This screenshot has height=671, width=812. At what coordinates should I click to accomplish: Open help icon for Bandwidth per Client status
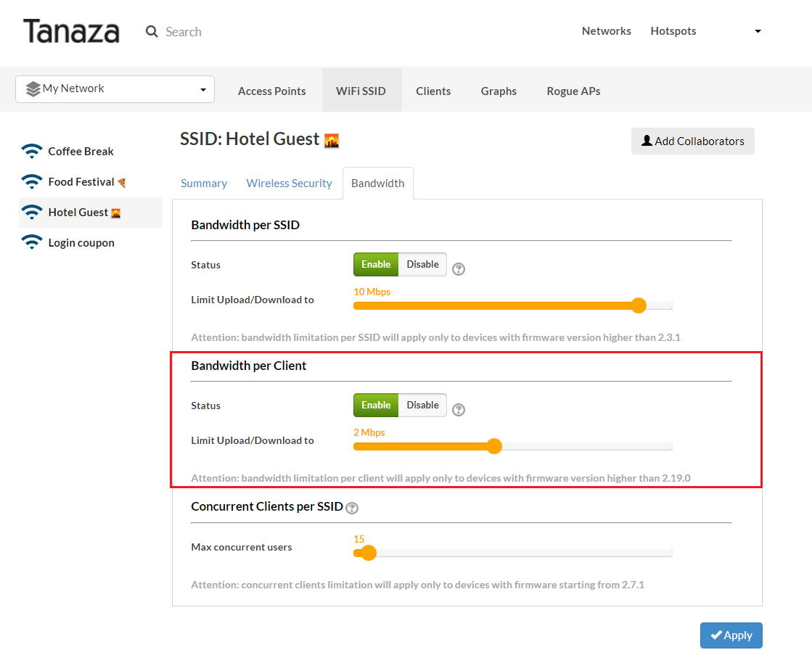point(459,410)
